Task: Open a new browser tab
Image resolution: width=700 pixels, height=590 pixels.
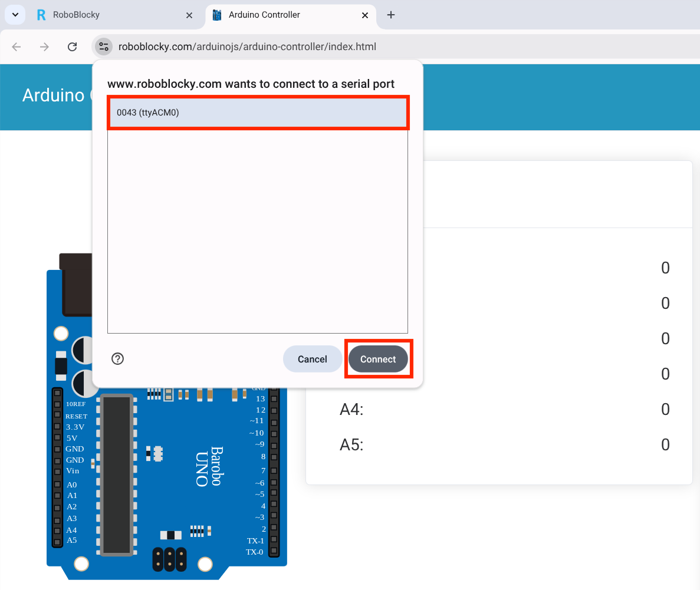Action: point(391,15)
